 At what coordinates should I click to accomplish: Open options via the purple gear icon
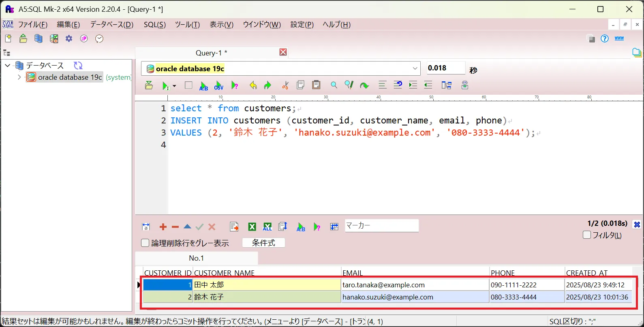(69, 39)
